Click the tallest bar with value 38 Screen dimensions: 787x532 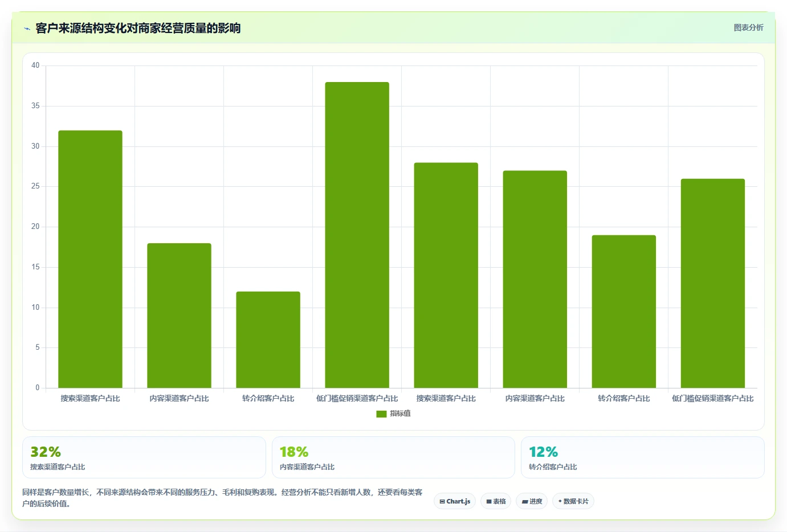click(x=357, y=235)
